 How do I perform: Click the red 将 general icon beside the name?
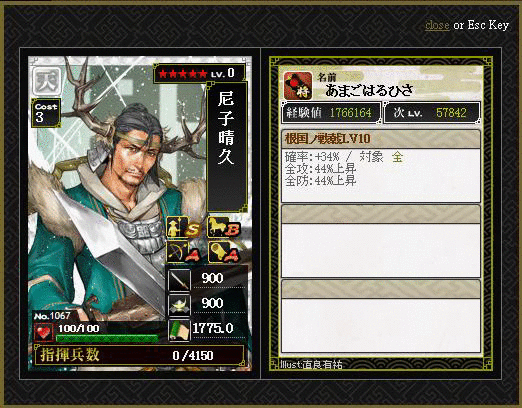[x=298, y=86]
